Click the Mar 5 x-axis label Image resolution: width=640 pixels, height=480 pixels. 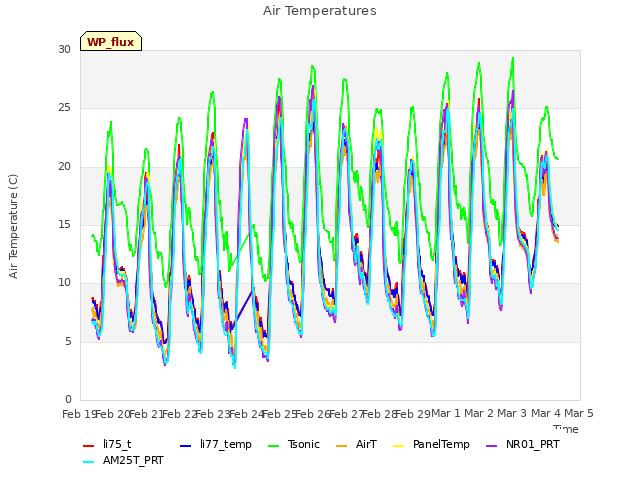click(x=579, y=413)
